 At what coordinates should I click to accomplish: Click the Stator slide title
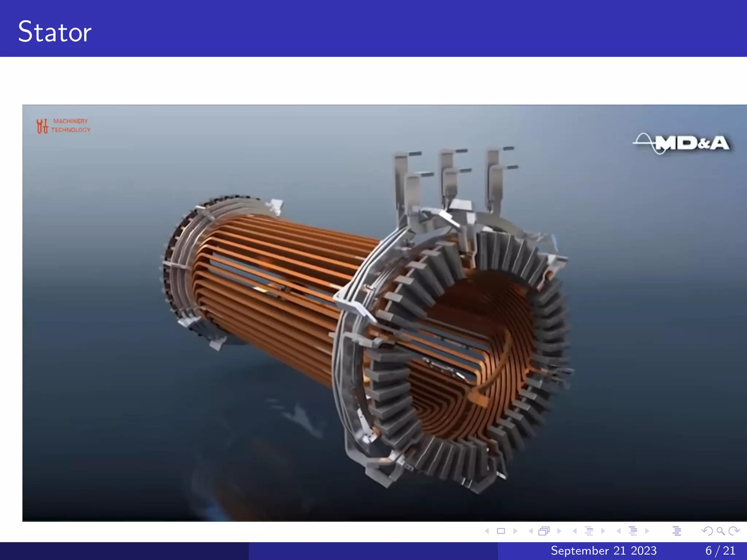pyautogui.click(x=55, y=32)
